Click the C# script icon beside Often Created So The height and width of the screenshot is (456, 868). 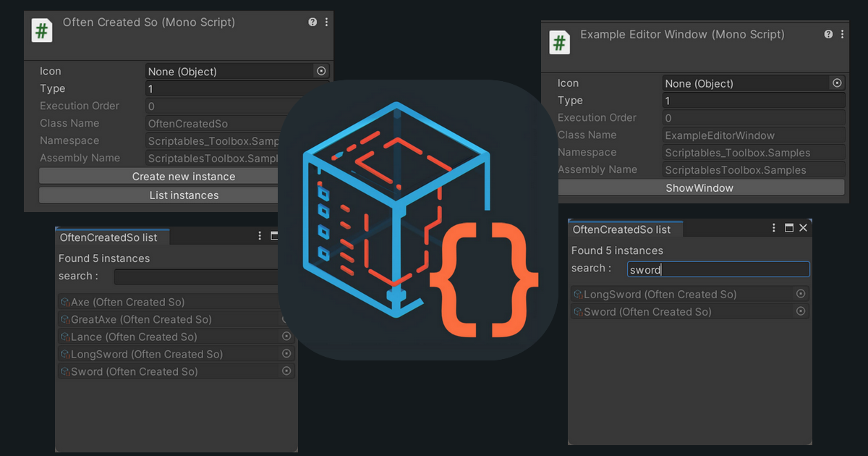(41, 30)
